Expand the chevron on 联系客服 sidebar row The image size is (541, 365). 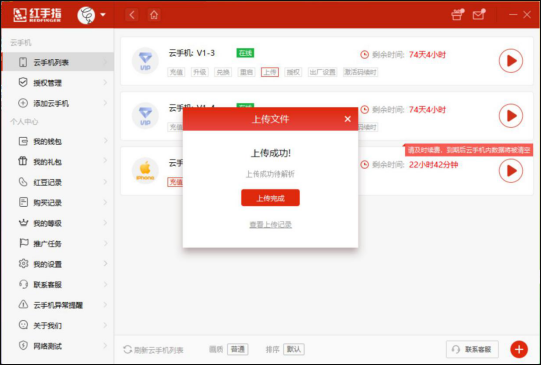point(105,284)
